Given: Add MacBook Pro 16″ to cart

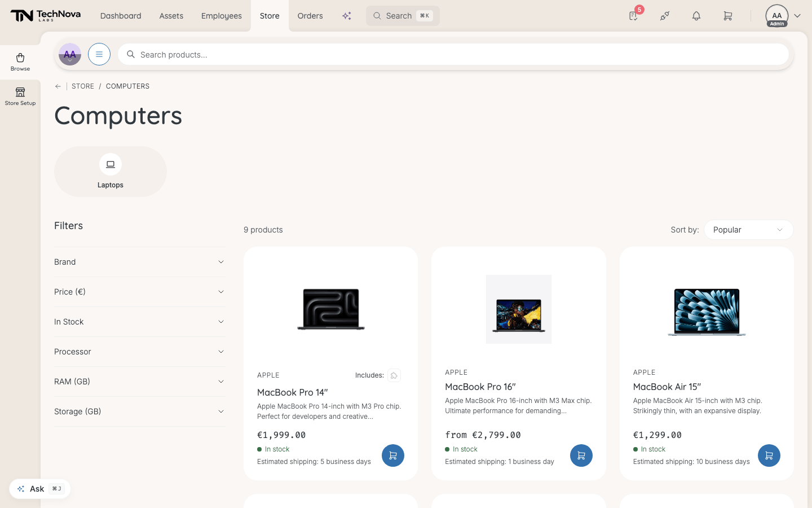Looking at the screenshot, I should (x=581, y=456).
